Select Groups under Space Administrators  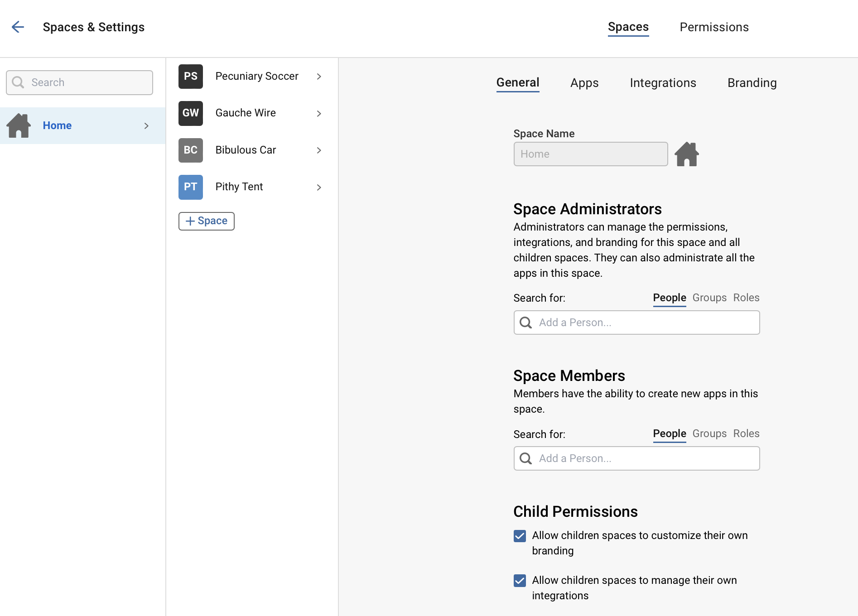click(709, 298)
